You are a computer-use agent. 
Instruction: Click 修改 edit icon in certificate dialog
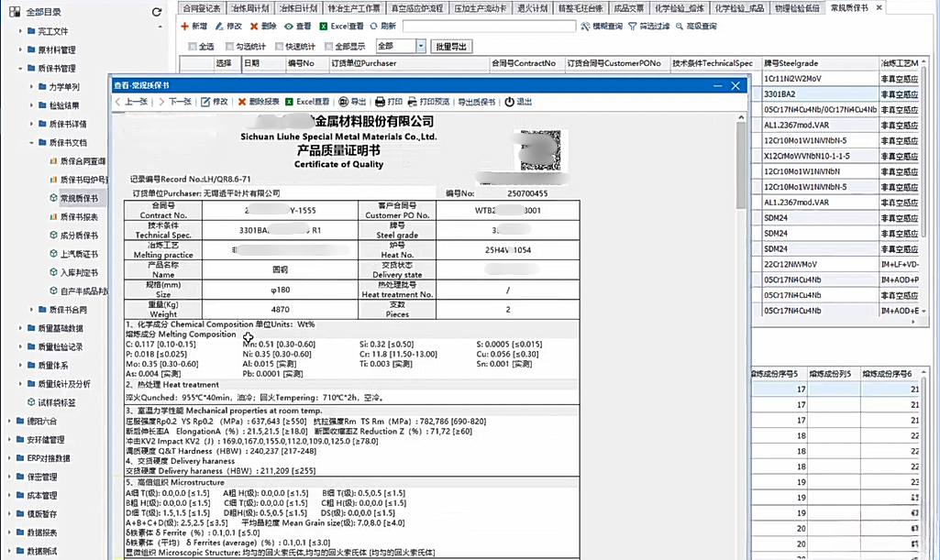(x=205, y=102)
